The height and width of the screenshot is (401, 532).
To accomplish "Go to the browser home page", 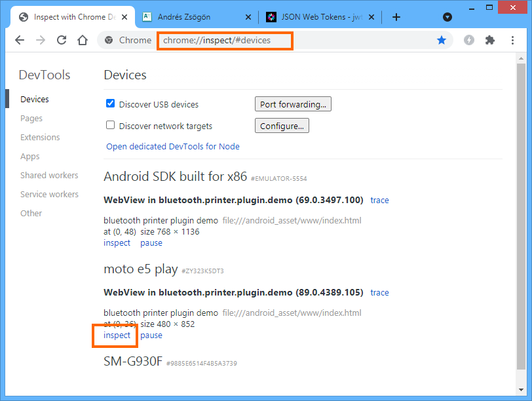I will (83, 40).
